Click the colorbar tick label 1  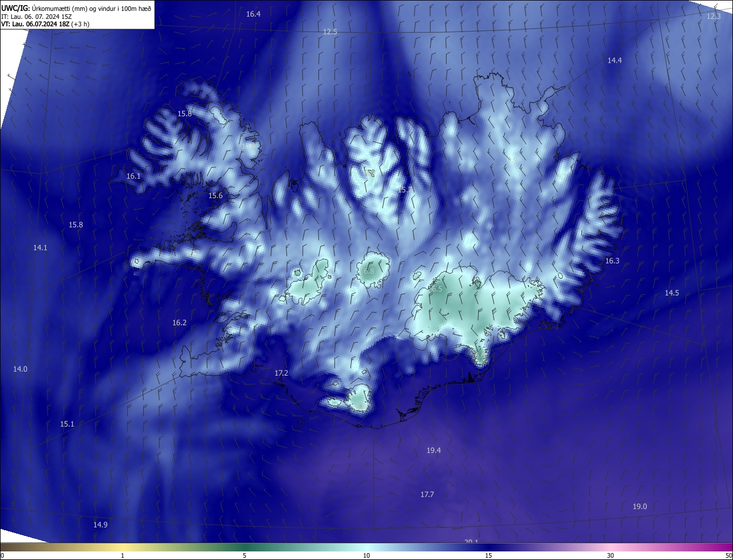coord(123,555)
